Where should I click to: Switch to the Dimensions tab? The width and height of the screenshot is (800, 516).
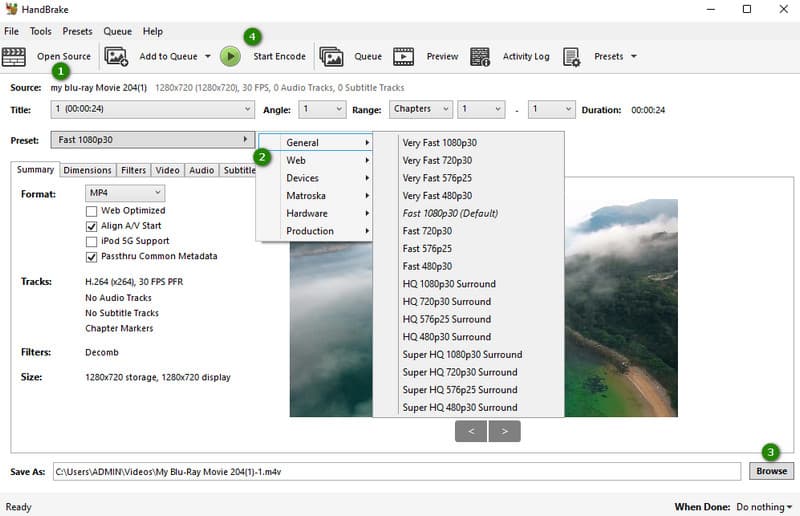pos(87,170)
